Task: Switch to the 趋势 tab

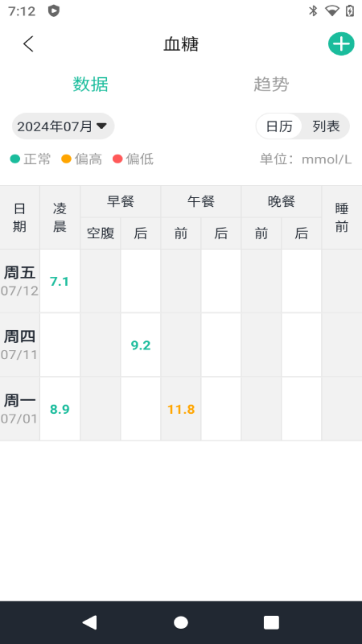Action: click(x=271, y=84)
